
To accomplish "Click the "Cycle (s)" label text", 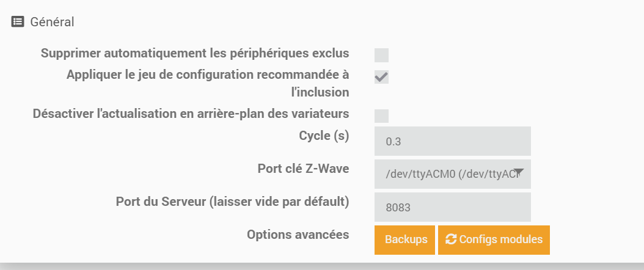I will tap(324, 136).
